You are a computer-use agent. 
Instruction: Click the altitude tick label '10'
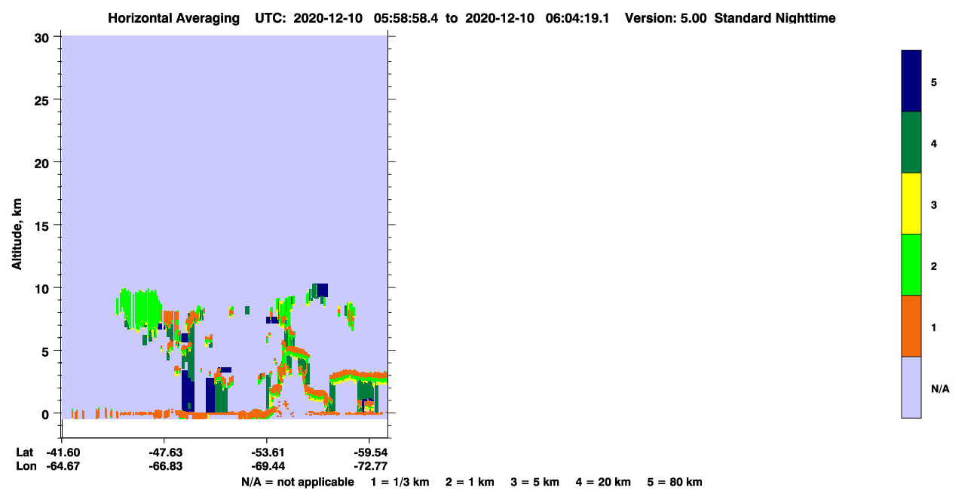(x=44, y=288)
